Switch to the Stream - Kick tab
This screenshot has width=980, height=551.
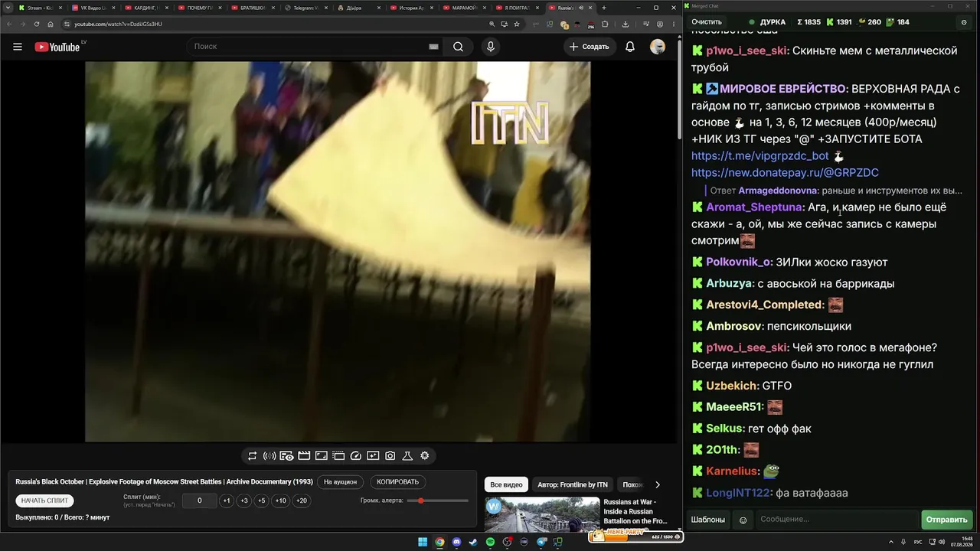point(40,8)
